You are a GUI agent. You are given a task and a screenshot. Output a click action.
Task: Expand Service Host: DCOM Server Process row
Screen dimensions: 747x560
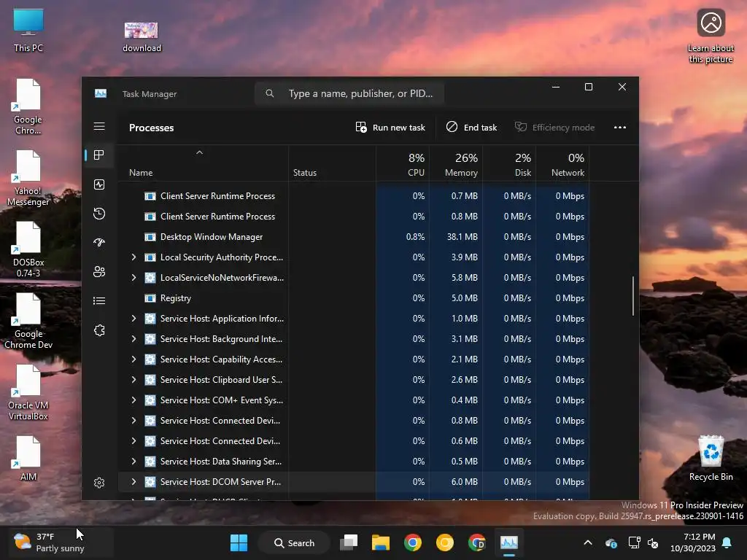tap(134, 482)
